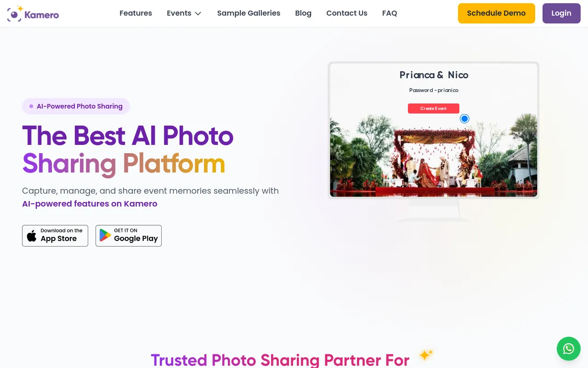Screen dimensions: 588x368
Task: Click the blue cursor dot in demo preview
Action: coord(464,119)
